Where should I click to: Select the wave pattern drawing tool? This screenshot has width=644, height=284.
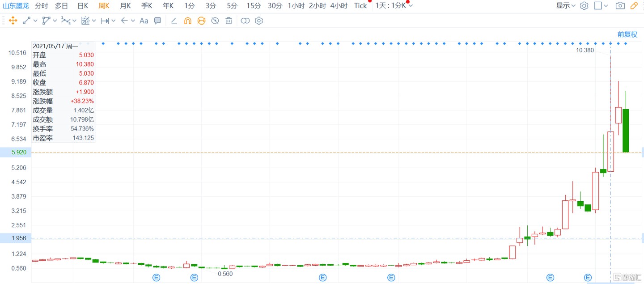(x=66, y=21)
